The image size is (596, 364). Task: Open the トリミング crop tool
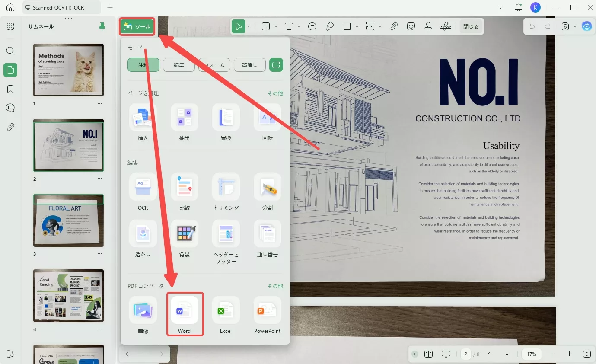point(226,192)
